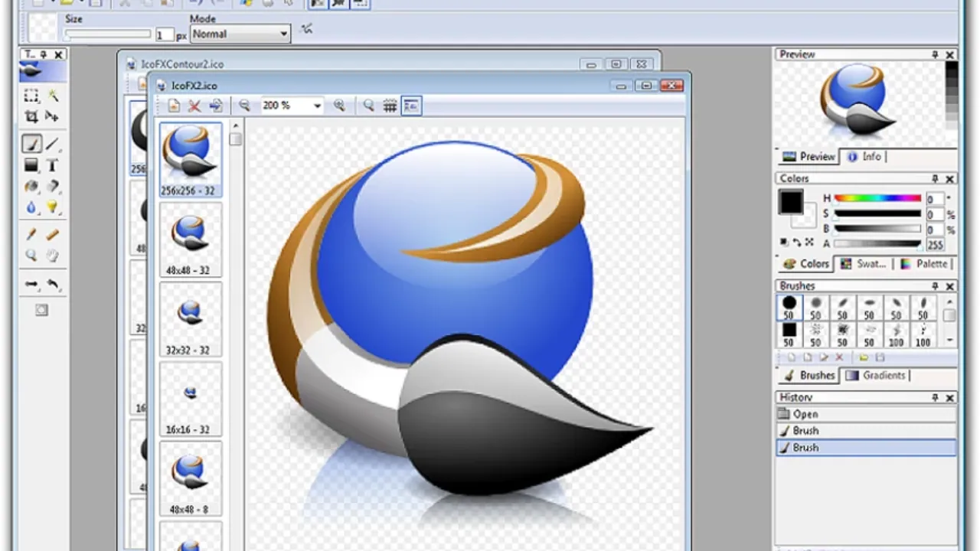Screen dimensions: 980x551
Task: Select the Magic Wand tool
Action: (x=52, y=96)
